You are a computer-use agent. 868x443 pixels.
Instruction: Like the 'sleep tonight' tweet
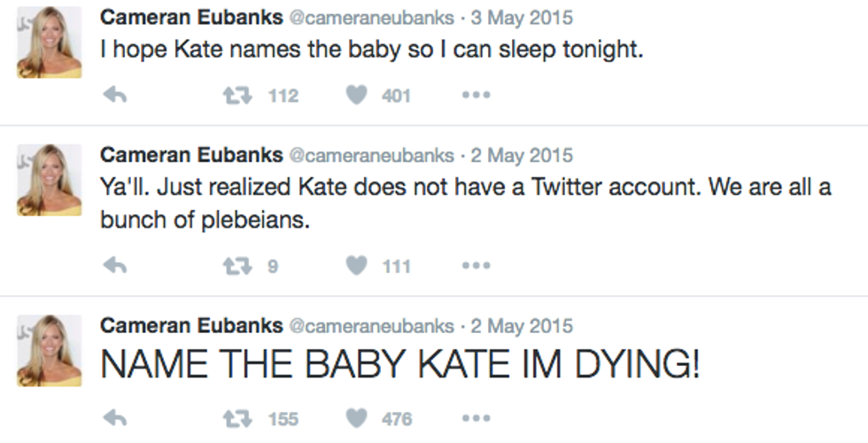click(x=356, y=95)
